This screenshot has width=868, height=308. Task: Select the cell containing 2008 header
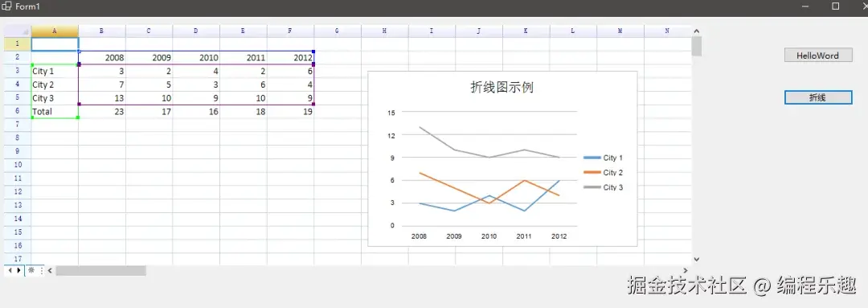tap(102, 58)
